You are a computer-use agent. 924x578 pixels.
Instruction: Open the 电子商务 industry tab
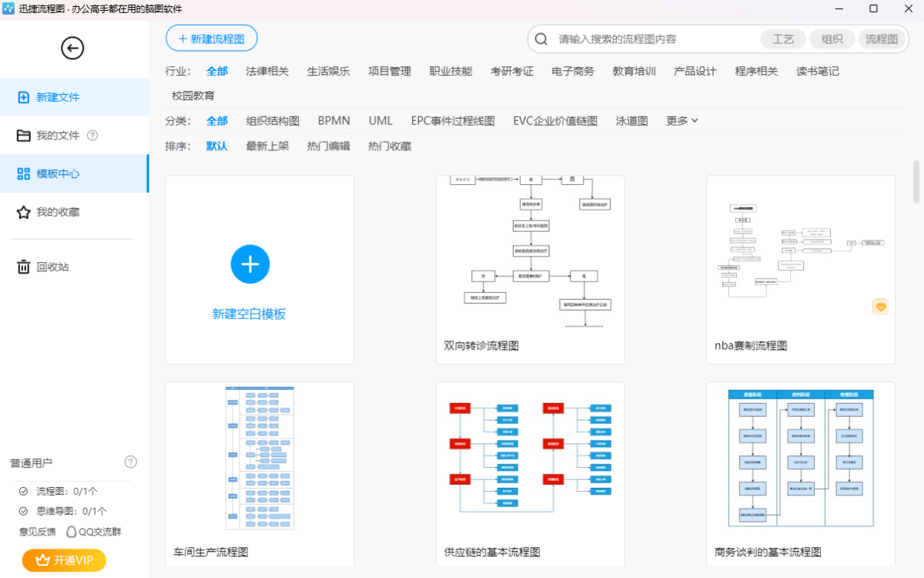click(573, 70)
